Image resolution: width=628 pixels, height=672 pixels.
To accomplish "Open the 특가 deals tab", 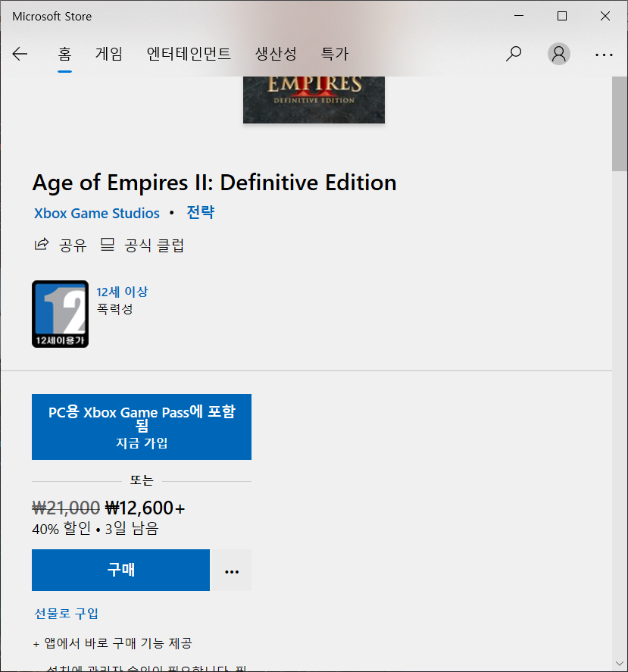I will click(335, 54).
